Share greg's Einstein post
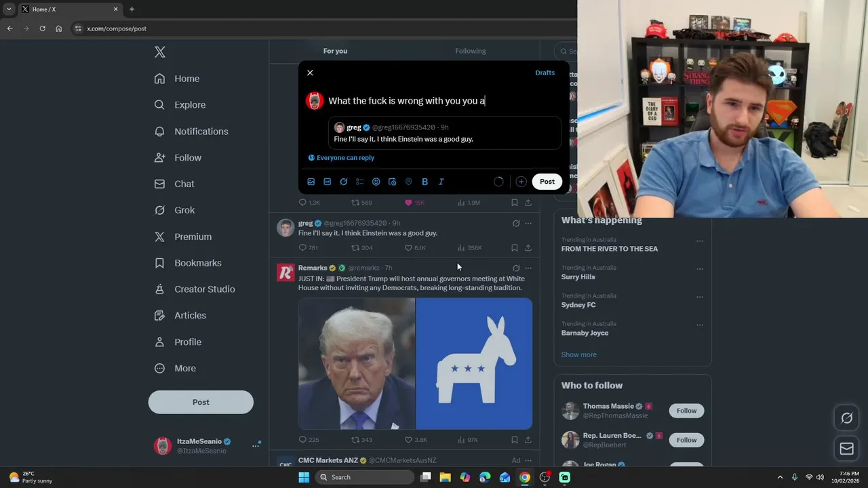This screenshot has width=868, height=488. pyautogui.click(x=528, y=248)
